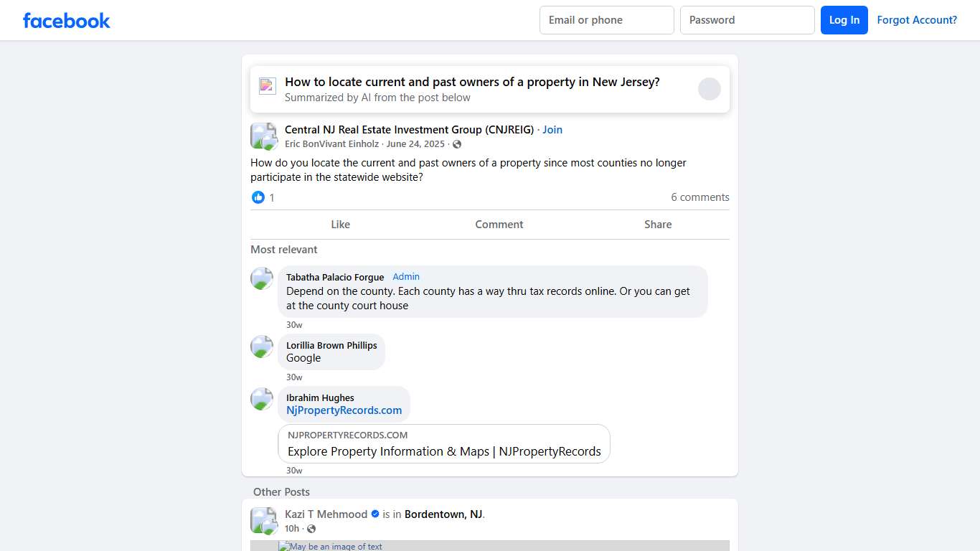This screenshot has width=980, height=551.
Task: Toggle the Like button on the post
Action: click(x=340, y=224)
